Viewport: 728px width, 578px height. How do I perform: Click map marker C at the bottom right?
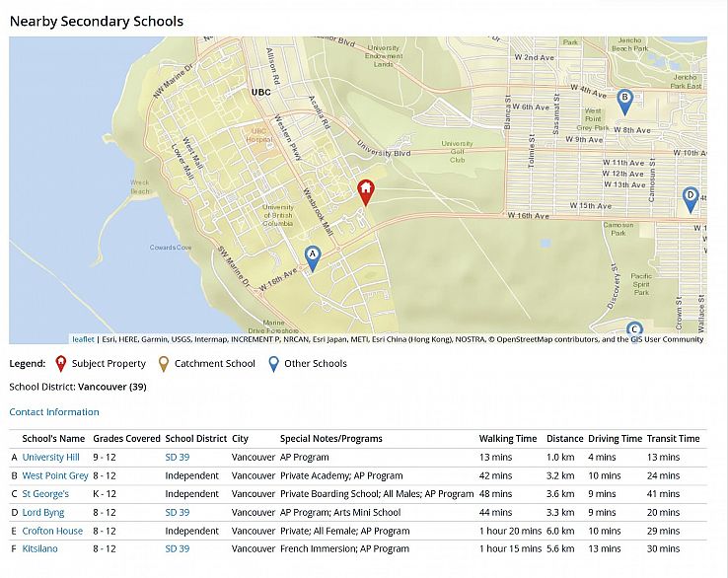[634, 329]
